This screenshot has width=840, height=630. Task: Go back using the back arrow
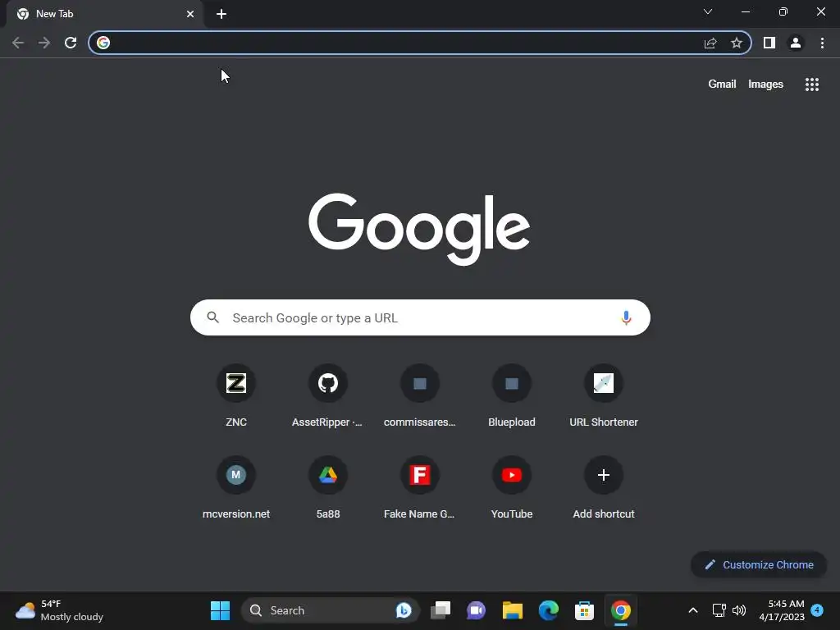[x=18, y=43]
